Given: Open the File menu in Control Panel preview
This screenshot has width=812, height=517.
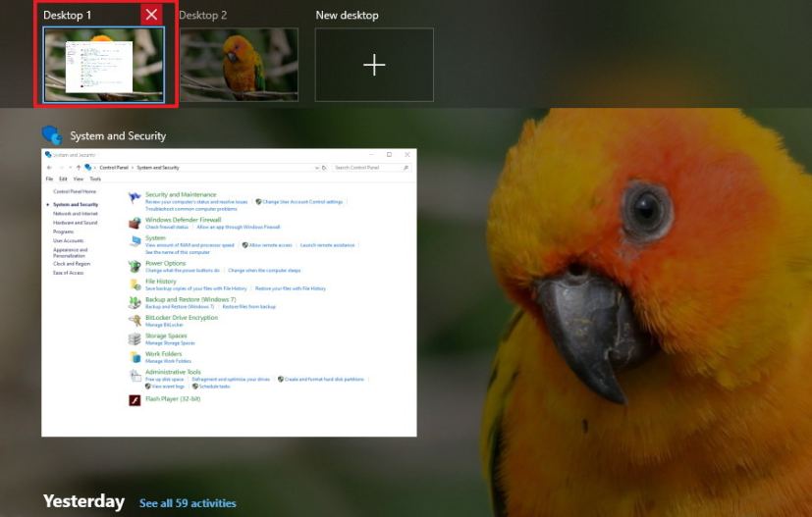Looking at the screenshot, I should (50, 180).
